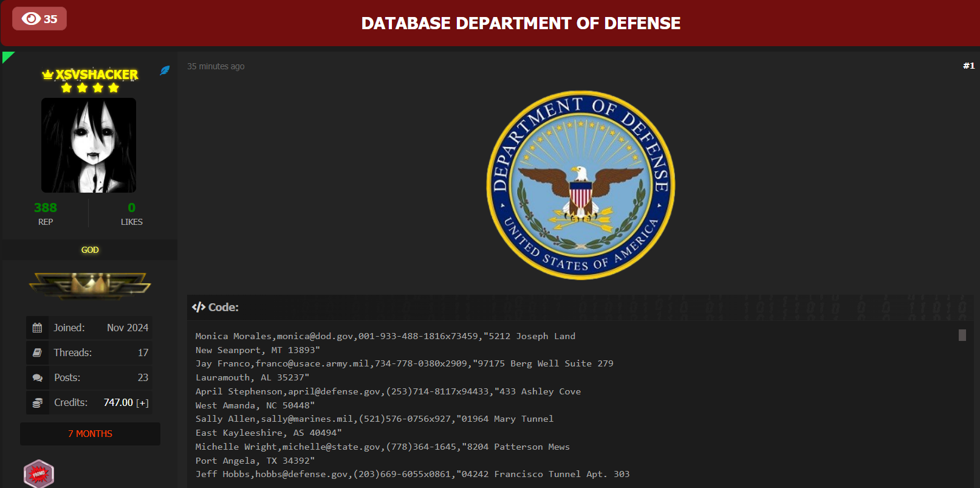Screen dimensions: 980x488
Task: Click the gold crown rank emblem
Action: pos(90,284)
